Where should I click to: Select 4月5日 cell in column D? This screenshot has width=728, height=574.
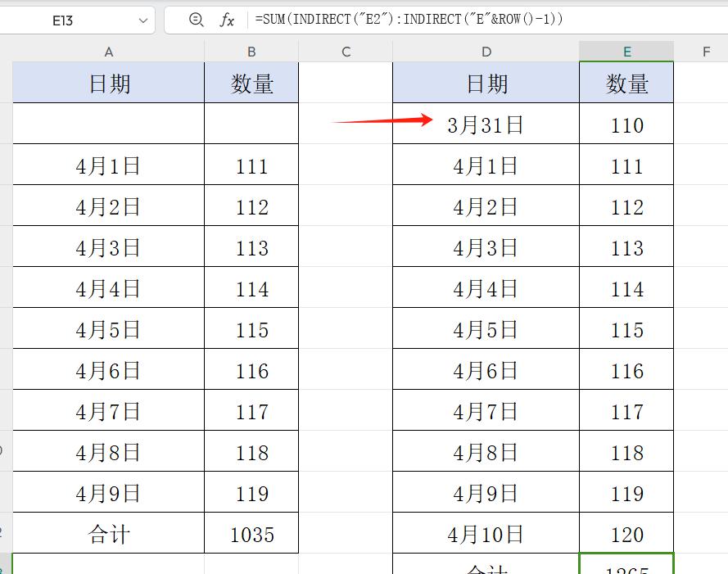pyautogui.click(x=486, y=328)
